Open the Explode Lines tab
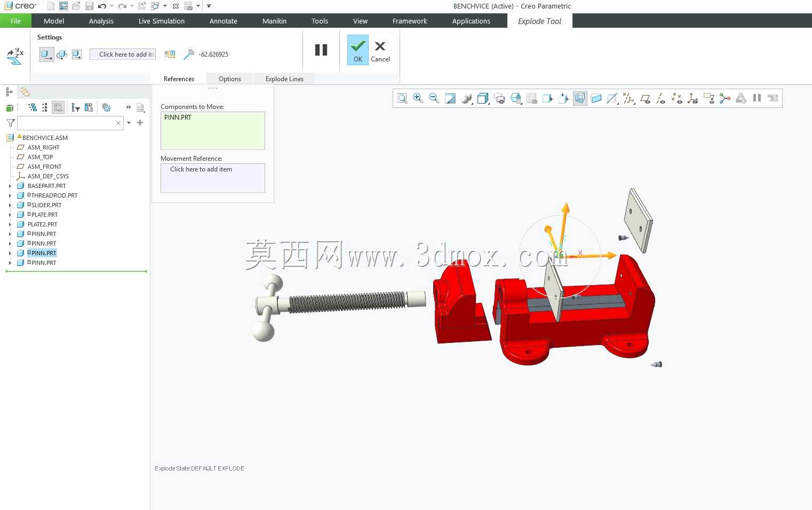812x510 pixels. point(284,79)
